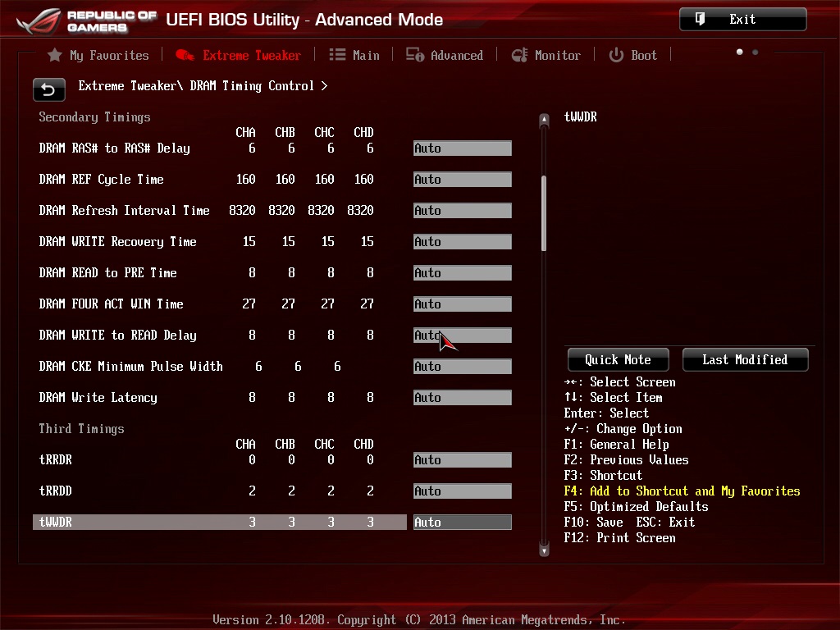
Task: Select DRAM READ to PRE Time field
Action: 463,272
